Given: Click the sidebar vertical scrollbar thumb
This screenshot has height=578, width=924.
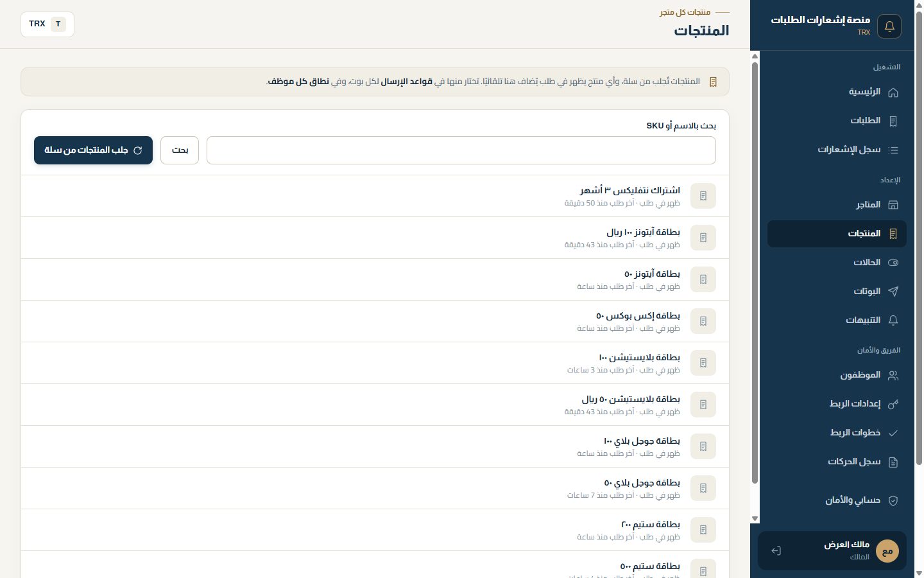Looking at the screenshot, I should [755, 273].
